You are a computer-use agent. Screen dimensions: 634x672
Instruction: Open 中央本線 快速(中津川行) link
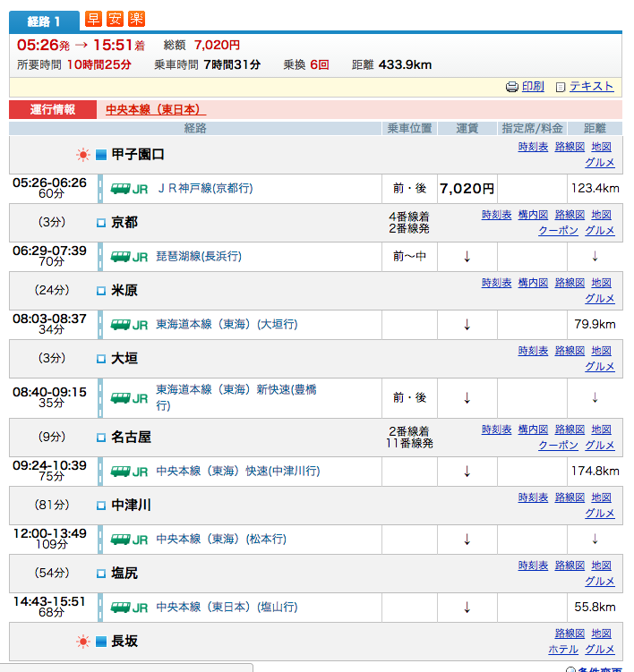[238, 471]
